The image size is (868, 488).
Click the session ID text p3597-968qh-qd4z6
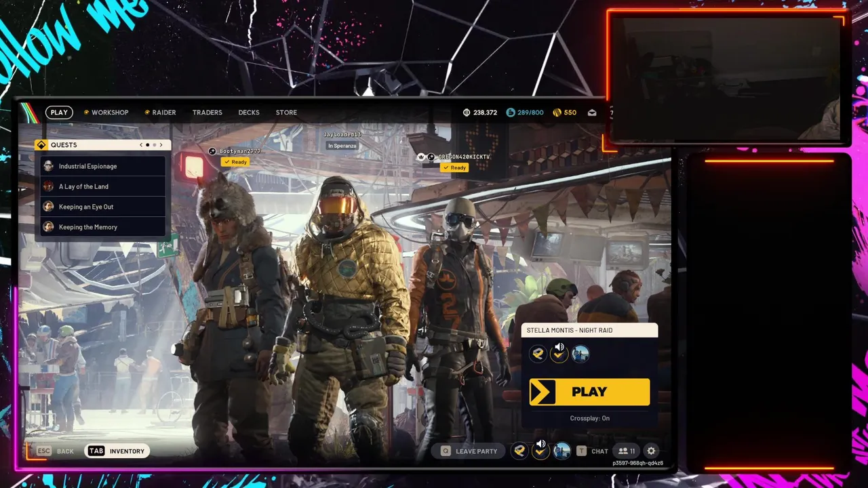click(x=637, y=464)
